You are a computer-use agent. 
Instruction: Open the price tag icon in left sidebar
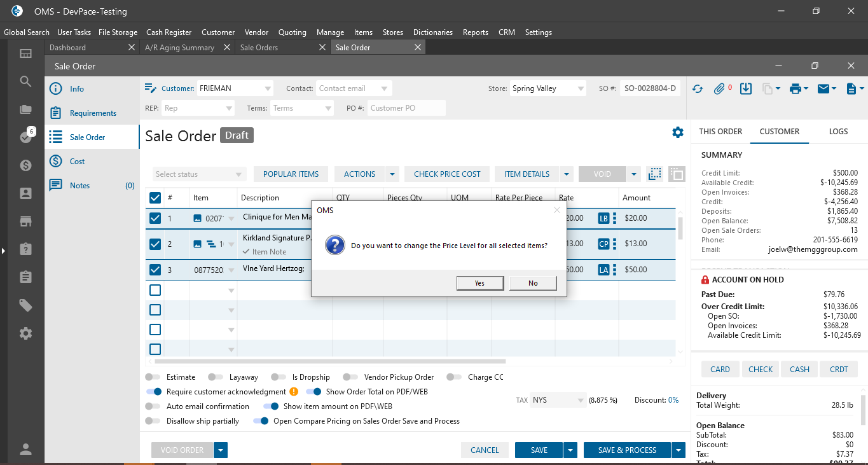pos(25,305)
